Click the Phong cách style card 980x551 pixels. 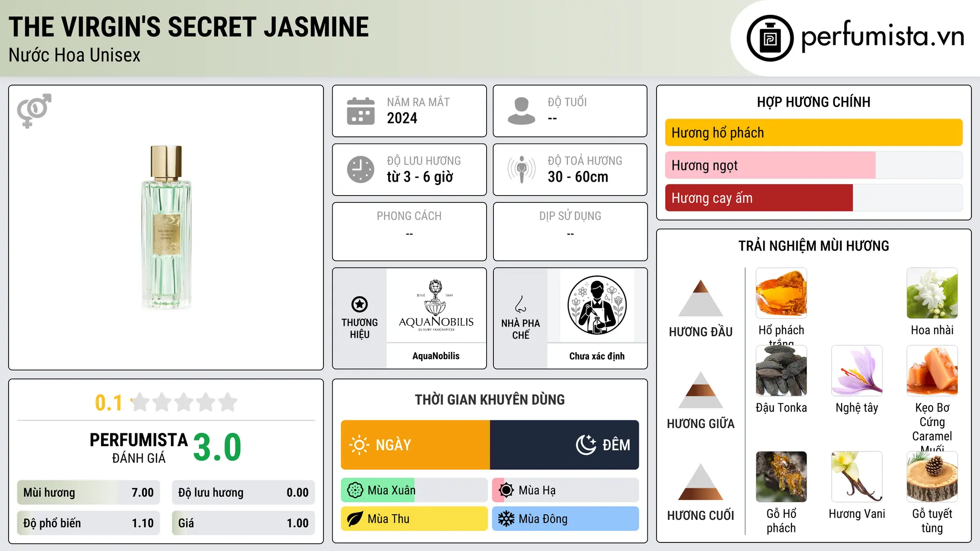(x=409, y=231)
